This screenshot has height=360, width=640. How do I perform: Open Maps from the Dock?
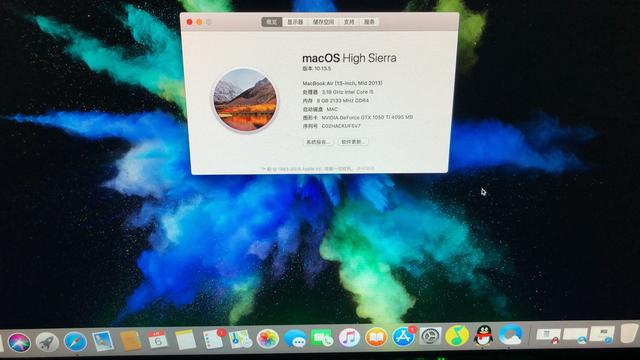click(240, 339)
